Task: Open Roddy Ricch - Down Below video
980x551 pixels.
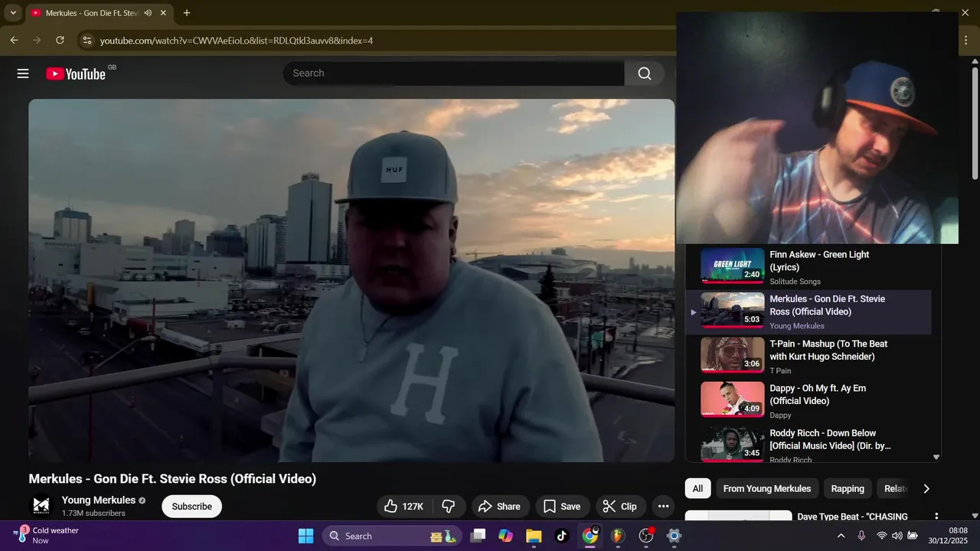Action: coord(808,445)
